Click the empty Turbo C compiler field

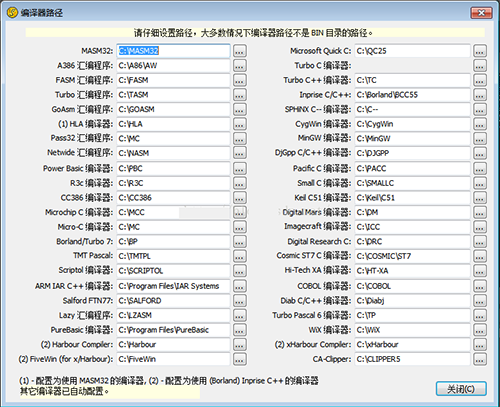pyautogui.click(x=412, y=66)
